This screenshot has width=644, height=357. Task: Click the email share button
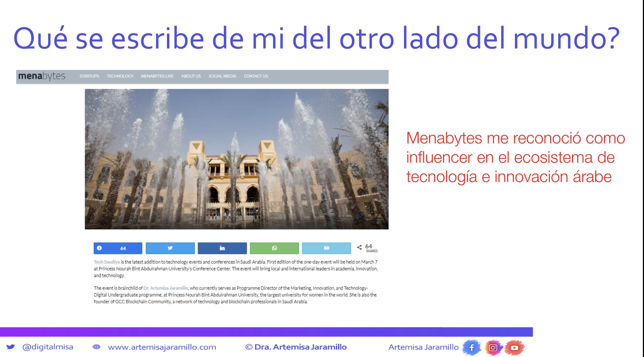click(326, 248)
